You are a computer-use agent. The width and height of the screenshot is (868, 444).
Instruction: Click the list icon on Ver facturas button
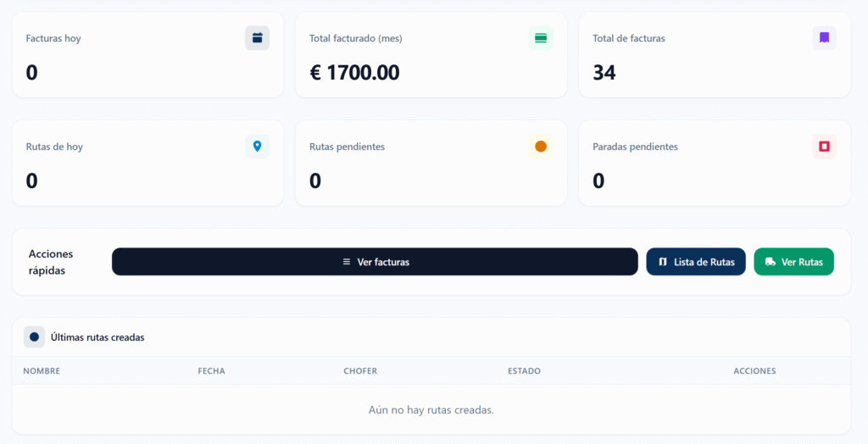(x=346, y=262)
